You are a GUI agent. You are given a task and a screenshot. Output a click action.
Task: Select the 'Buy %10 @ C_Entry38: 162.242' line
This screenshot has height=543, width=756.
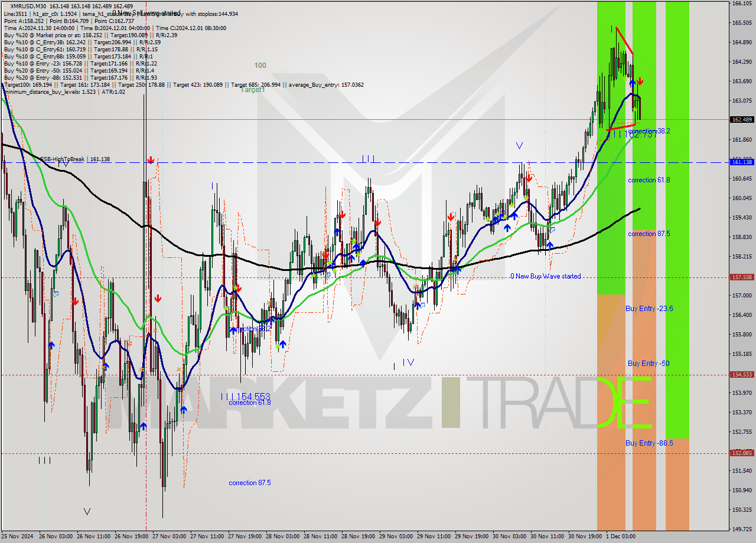[82, 42]
